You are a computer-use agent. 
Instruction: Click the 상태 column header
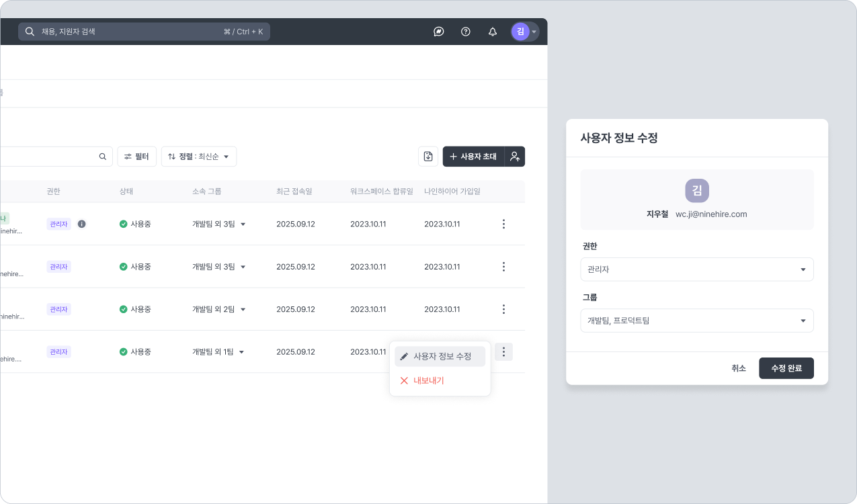(x=126, y=192)
